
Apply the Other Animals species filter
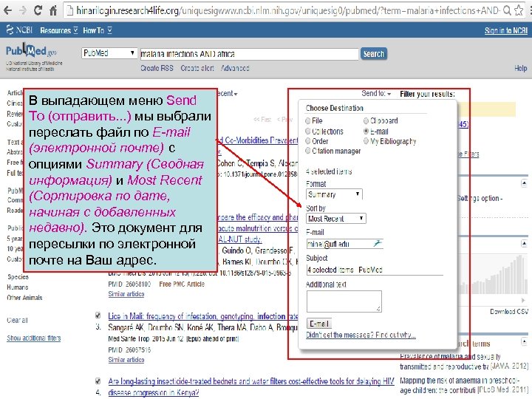pyautogui.click(x=24, y=298)
